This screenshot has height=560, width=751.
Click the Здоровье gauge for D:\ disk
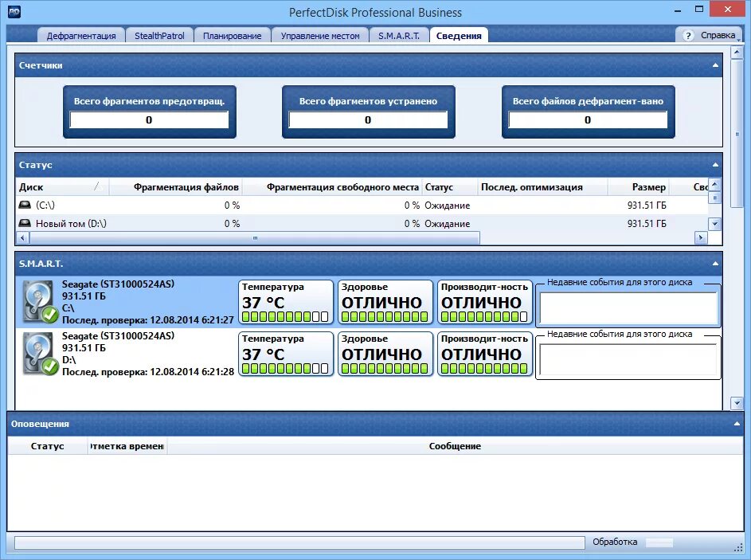point(385,354)
